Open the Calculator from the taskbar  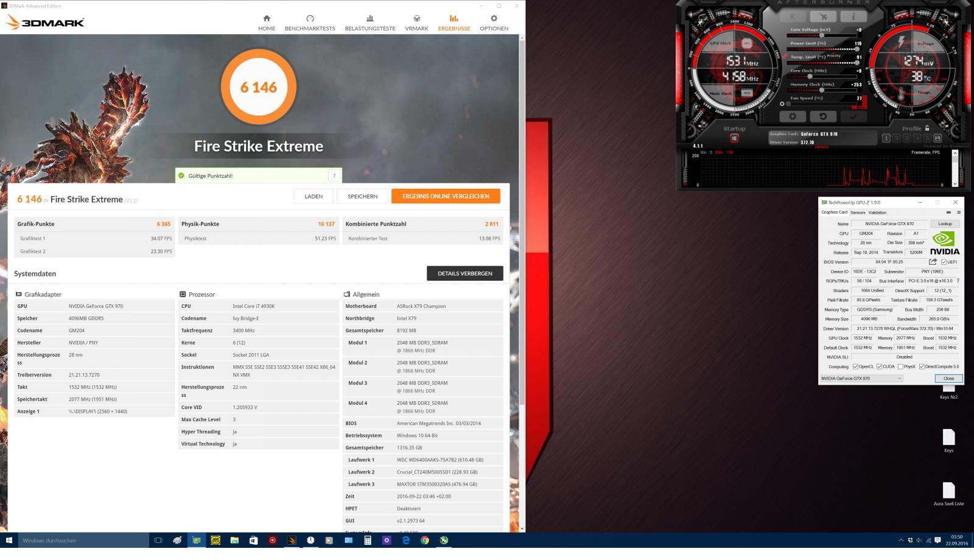(368, 540)
